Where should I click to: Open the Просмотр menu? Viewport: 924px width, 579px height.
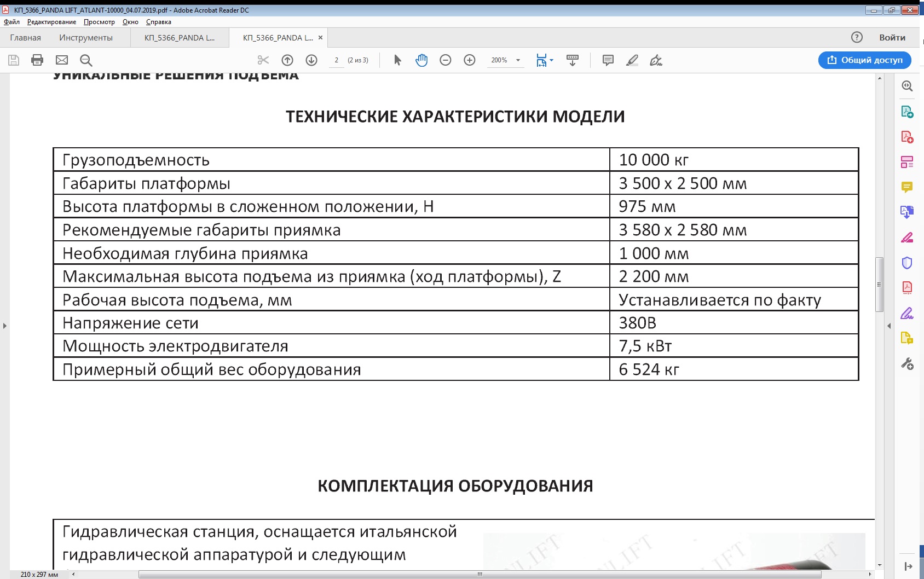(x=99, y=22)
